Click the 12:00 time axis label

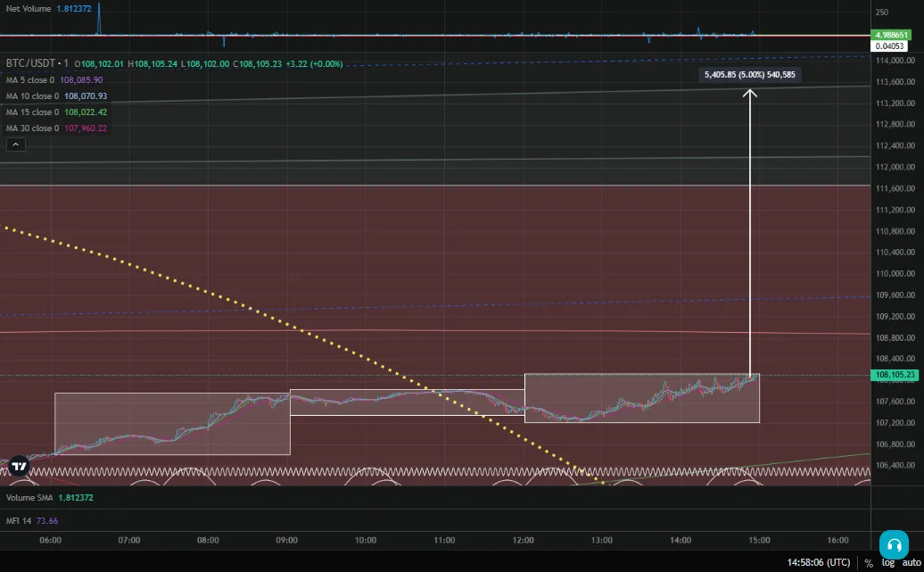(524, 540)
